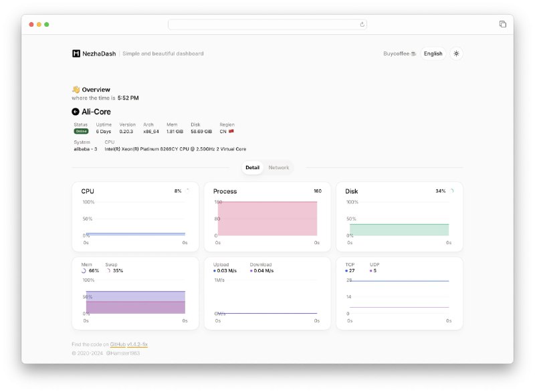Click the CN region flag icon
Viewport: 535px width, 392px height.
231,131
